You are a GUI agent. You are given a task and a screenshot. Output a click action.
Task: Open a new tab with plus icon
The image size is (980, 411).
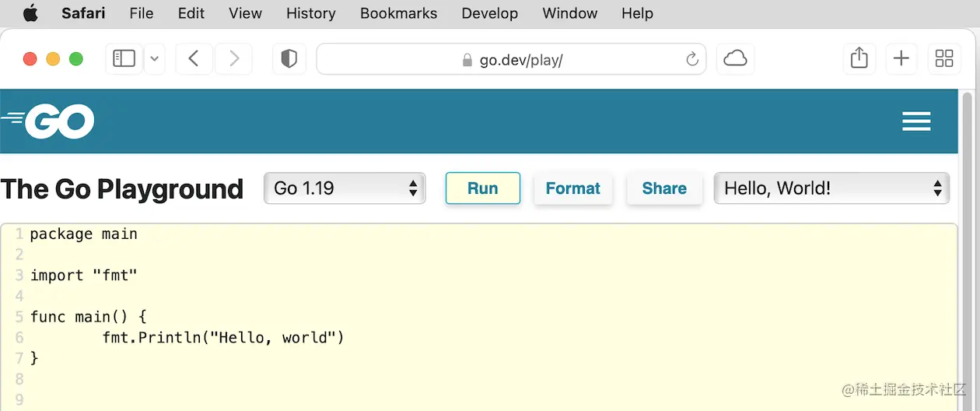(901, 59)
